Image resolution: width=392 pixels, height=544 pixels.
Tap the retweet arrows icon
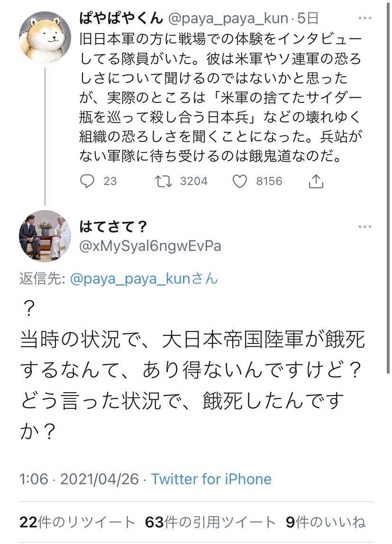point(164,181)
